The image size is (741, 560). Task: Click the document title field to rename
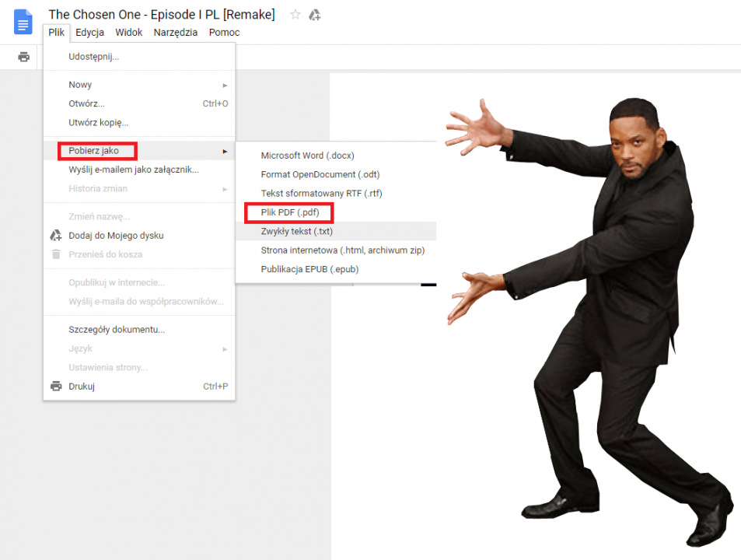(161, 15)
